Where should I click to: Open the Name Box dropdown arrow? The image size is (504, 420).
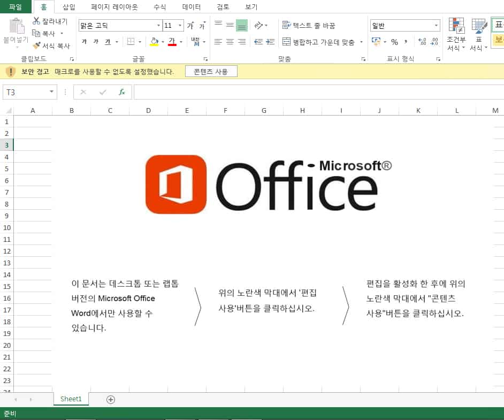coord(51,92)
